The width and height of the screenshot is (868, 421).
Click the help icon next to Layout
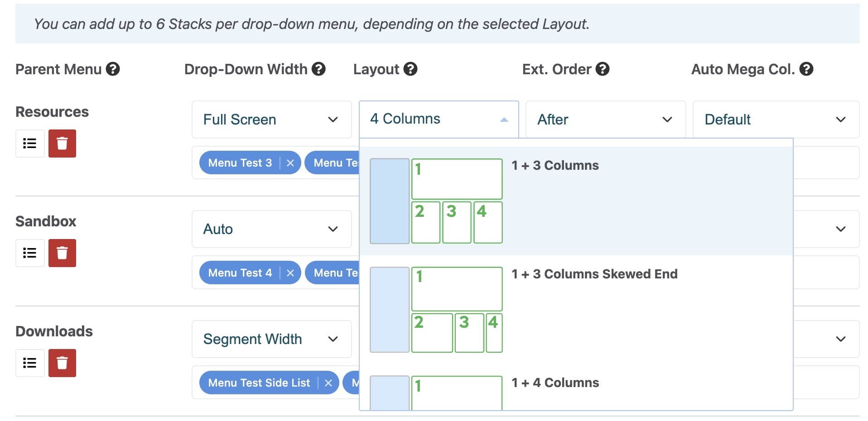click(x=410, y=69)
